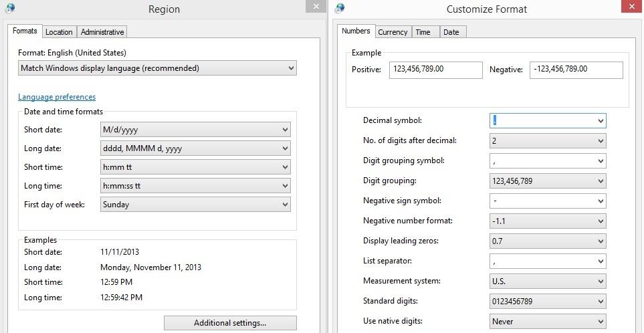Click the globe icon in Region title bar

point(9,7)
